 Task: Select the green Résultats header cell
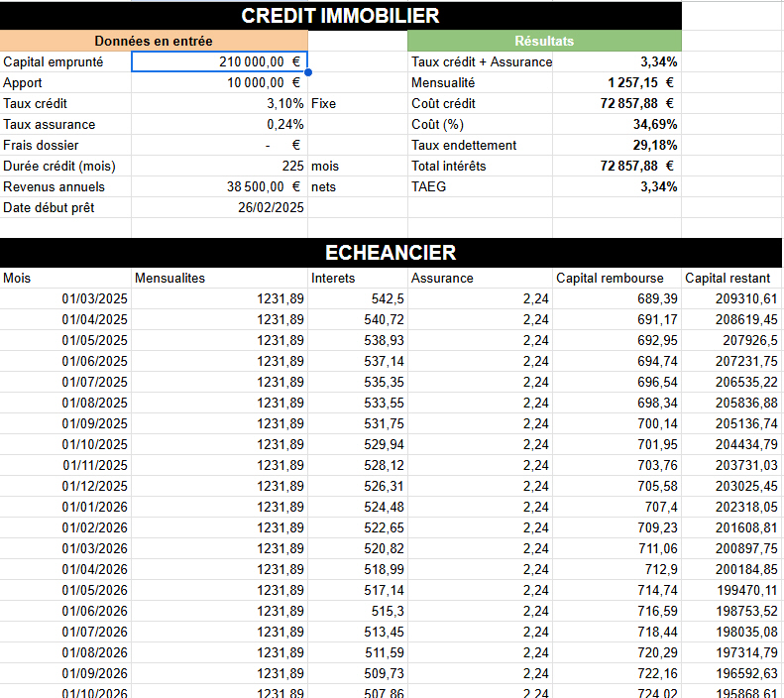coord(544,41)
